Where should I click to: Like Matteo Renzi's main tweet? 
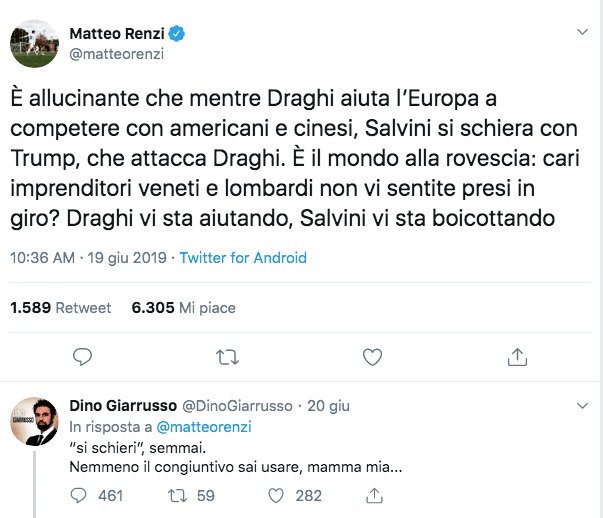point(372,356)
